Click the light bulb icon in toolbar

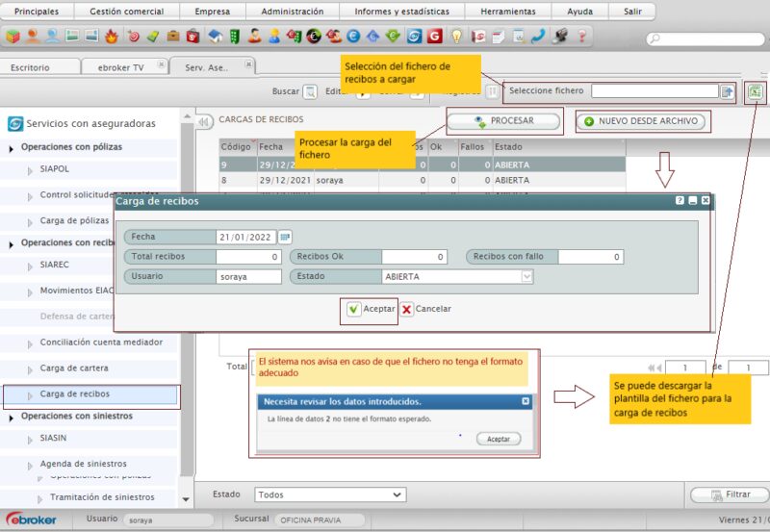pyautogui.click(x=456, y=37)
